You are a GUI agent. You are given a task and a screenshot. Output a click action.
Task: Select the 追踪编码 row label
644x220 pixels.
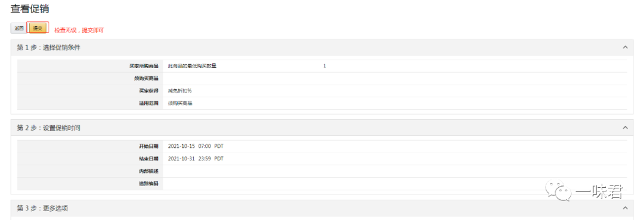coord(148,184)
